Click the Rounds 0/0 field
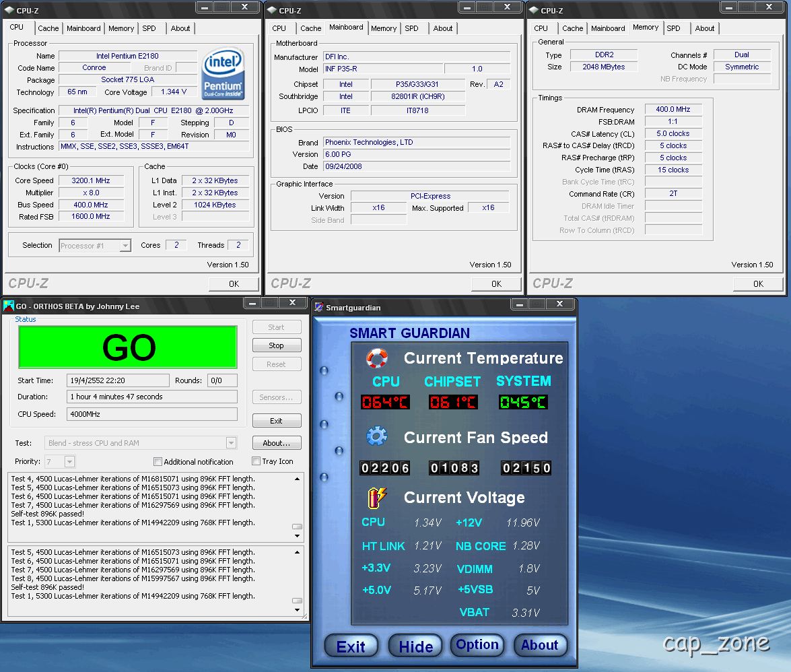The image size is (791, 672). pyautogui.click(x=222, y=380)
